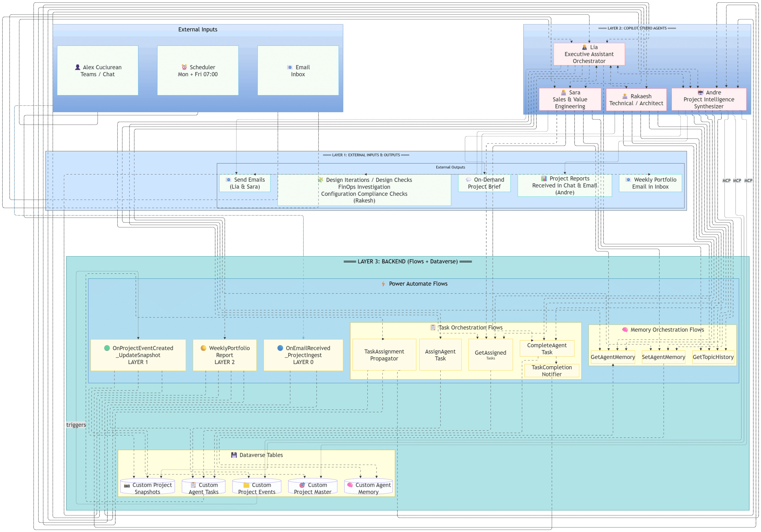This screenshot has width=761, height=532.
Task: Click the Memory Orchestration Flows title text
Action: coord(667,330)
